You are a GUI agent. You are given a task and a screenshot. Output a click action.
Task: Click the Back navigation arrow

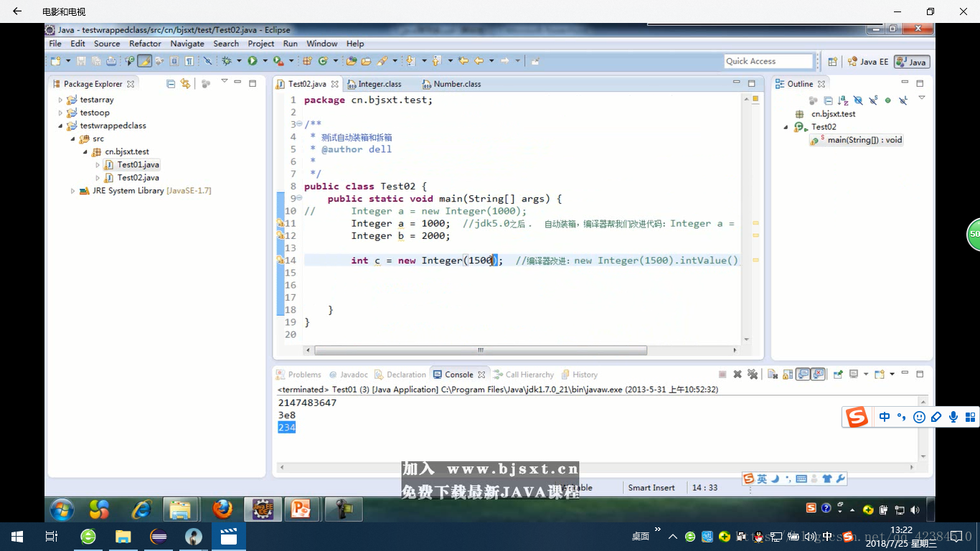pos(479,61)
